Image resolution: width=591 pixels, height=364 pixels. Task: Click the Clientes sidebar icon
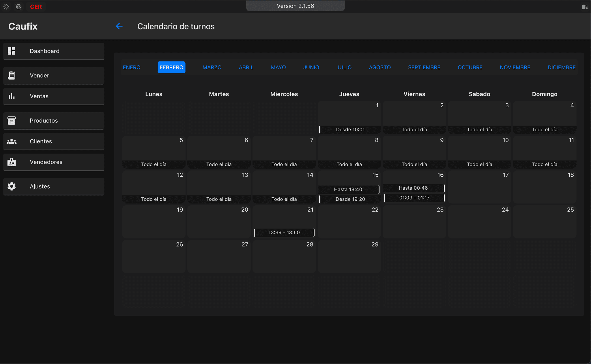click(12, 141)
